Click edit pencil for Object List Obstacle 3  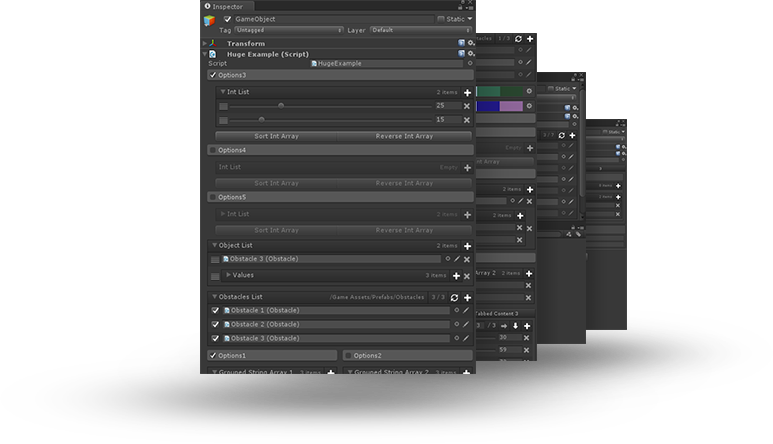(457, 259)
